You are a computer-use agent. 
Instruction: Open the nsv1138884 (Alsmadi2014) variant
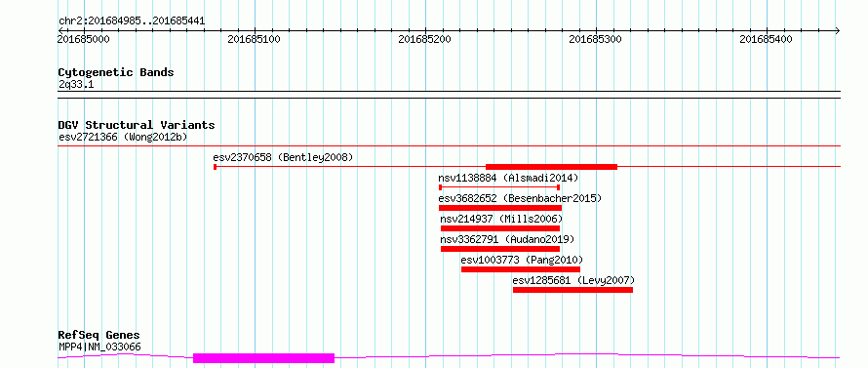(x=508, y=178)
